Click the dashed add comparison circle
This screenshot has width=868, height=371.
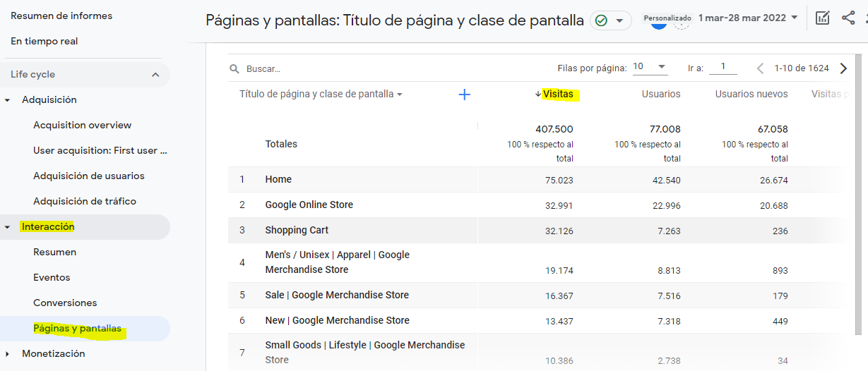pyautogui.click(x=681, y=23)
